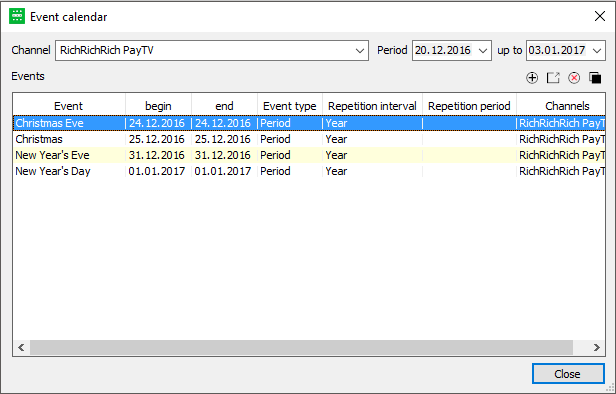Click end date 01.01.2017
The height and width of the screenshot is (394, 616).
click(223, 172)
